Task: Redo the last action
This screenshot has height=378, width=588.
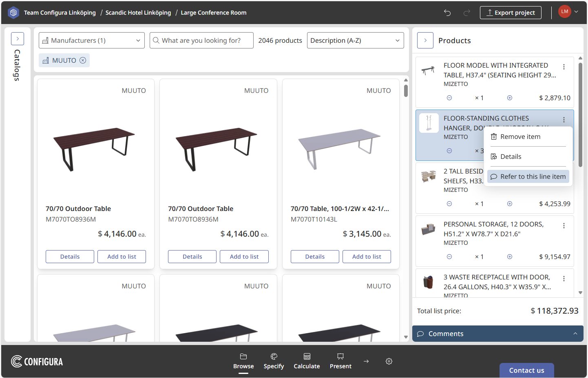Action: click(467, 13)
